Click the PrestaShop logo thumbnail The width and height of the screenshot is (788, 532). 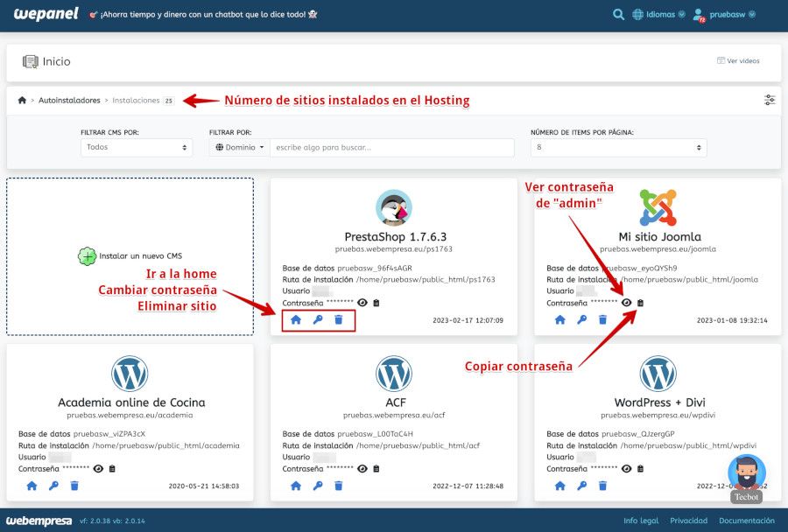[393, 207]
